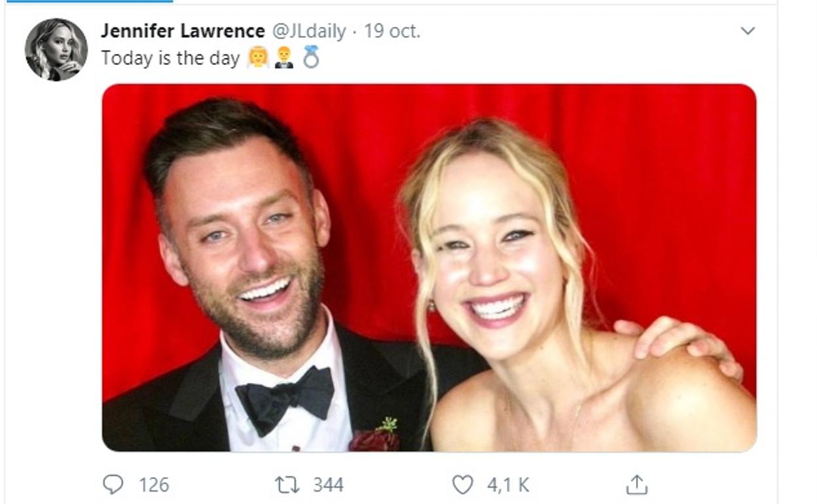Click the bride emoji in the tweet text
Screen dimensions: 817x504
coord(259,58)
